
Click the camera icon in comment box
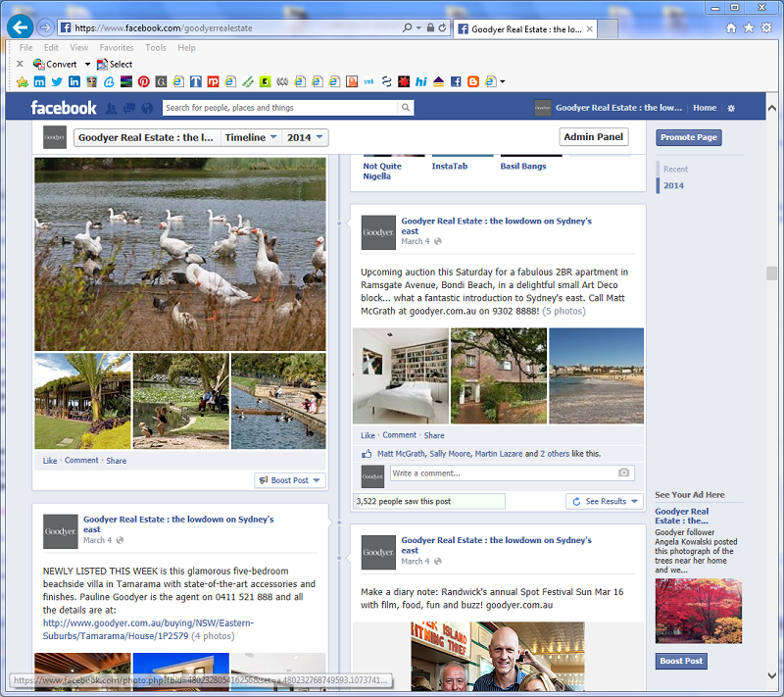[x=623, y=473]
